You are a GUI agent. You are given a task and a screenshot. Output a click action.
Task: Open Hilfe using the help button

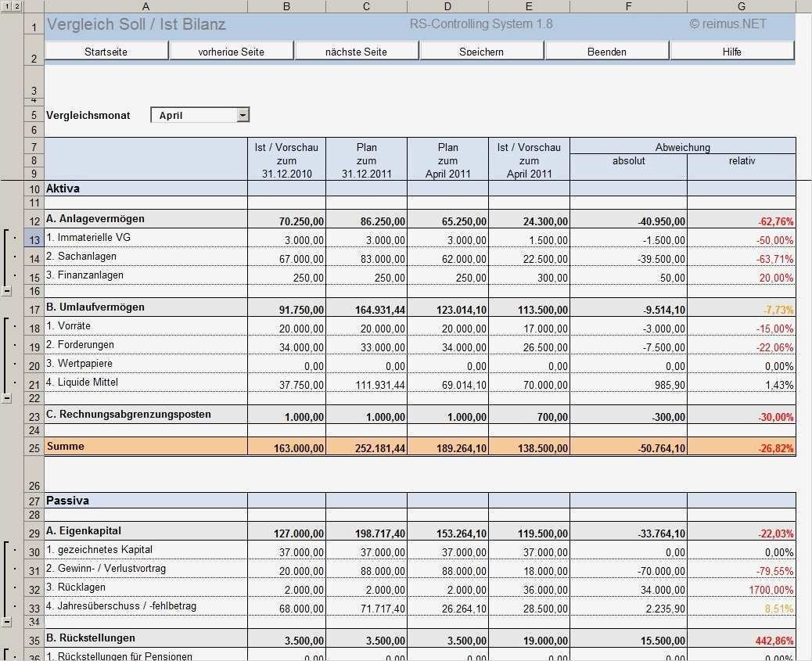point(732,50)
